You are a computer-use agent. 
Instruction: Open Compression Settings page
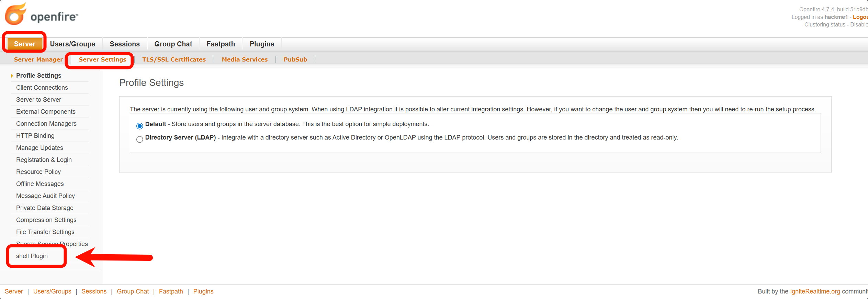click(46, 220)
